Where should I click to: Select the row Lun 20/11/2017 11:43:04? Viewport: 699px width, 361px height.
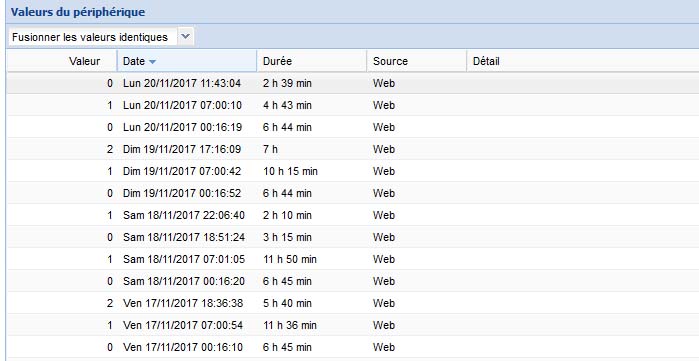tap(353, 83)
